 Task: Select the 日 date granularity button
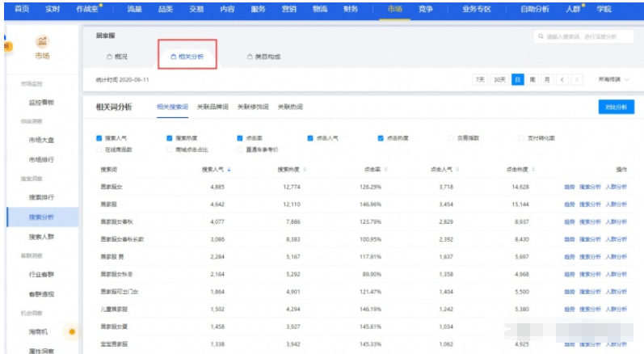pos(517,80)
